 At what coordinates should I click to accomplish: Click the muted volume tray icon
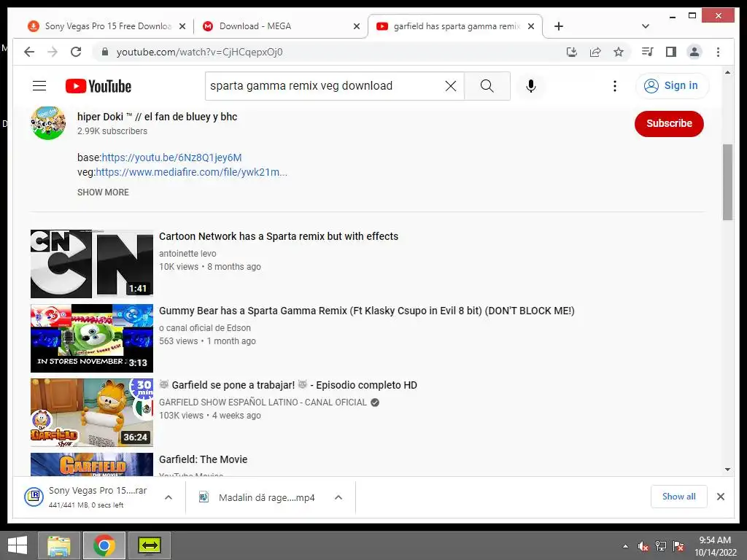pyautogui.click(x=643, y=546)
